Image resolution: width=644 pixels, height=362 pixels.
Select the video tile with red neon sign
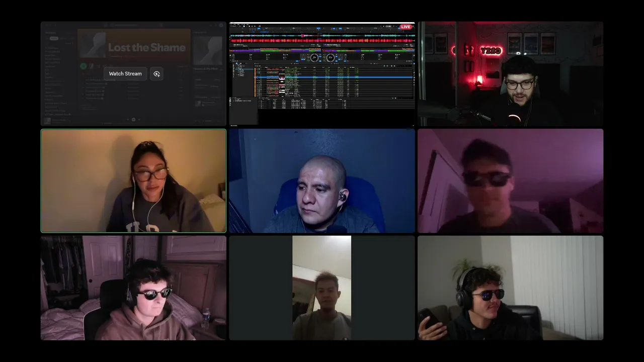pyautogui.click(x=510, y=73)
